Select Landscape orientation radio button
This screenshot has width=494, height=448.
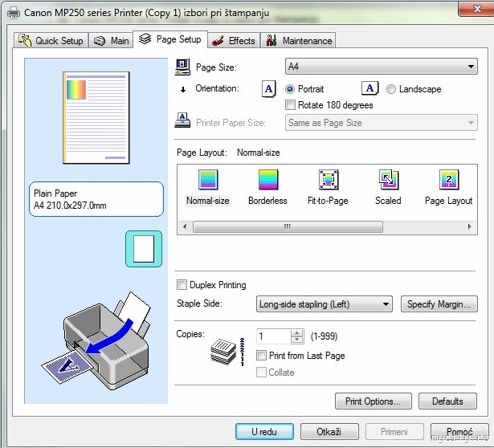391,89
